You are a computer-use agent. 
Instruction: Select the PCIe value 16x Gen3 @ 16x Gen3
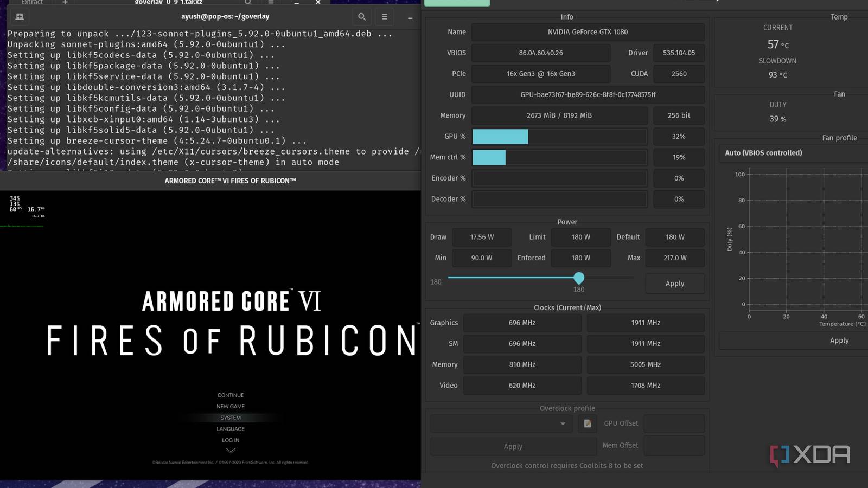pos(541,74)
